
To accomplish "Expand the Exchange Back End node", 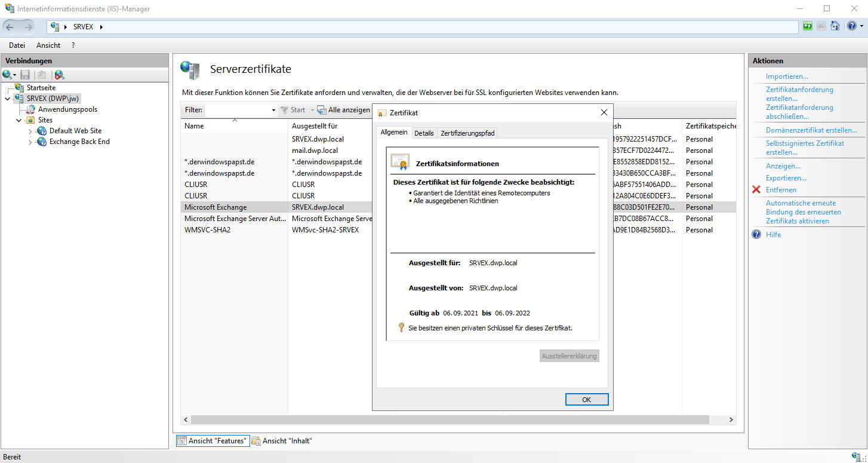I will [x=30, y=142].
